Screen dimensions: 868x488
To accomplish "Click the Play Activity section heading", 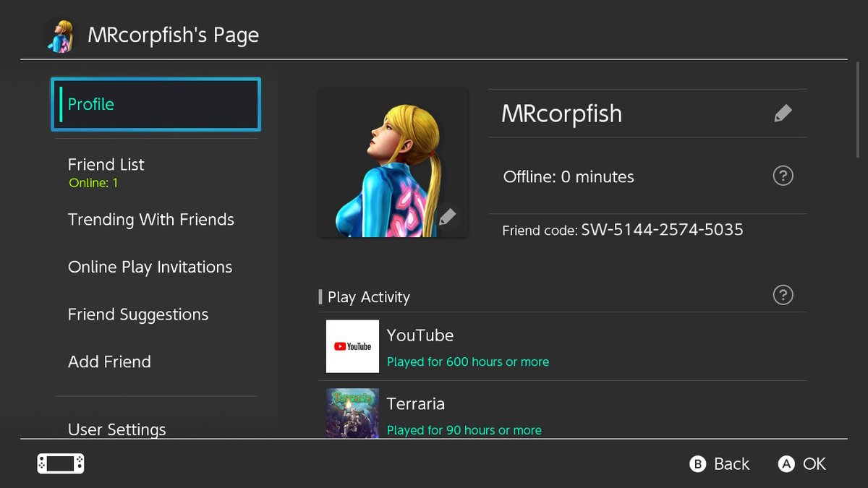I will click(369, 297).
